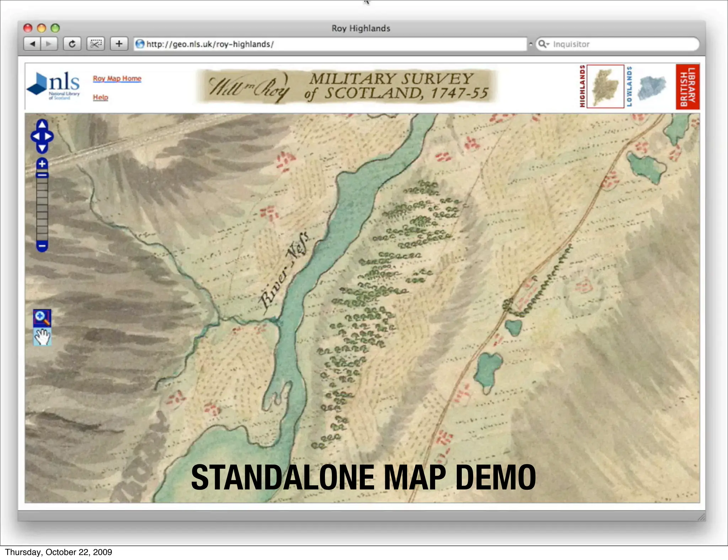Click the window resize grip corner
Image resolution: width=728 pixels, height=560 pixels.
click(701, 517)
